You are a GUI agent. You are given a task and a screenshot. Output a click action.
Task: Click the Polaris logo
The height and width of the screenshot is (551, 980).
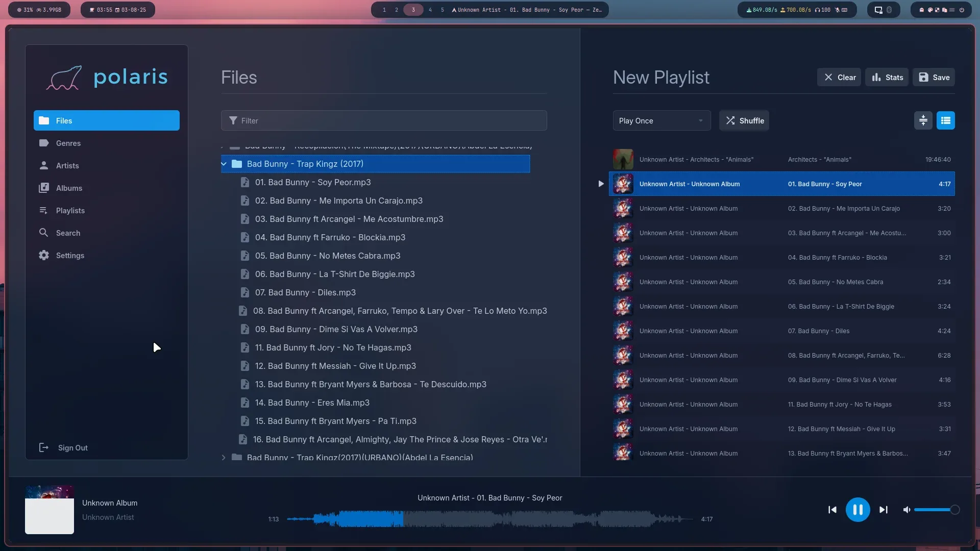[x=107, y=78]
